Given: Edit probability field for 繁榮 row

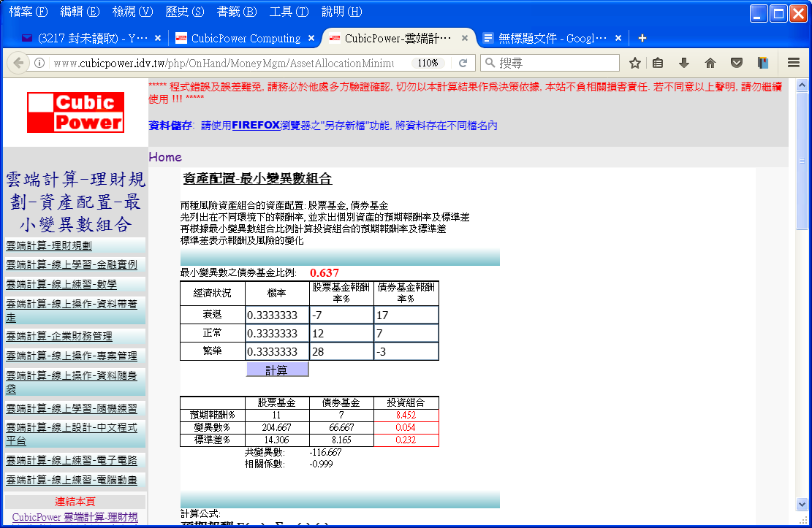Looking at the screenshot, I should coord(276,351).
